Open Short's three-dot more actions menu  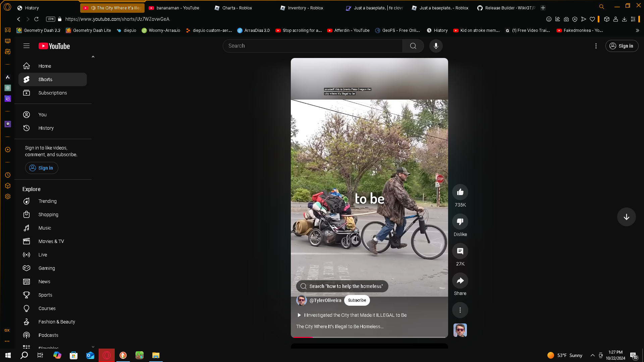(x=460, y=310)
